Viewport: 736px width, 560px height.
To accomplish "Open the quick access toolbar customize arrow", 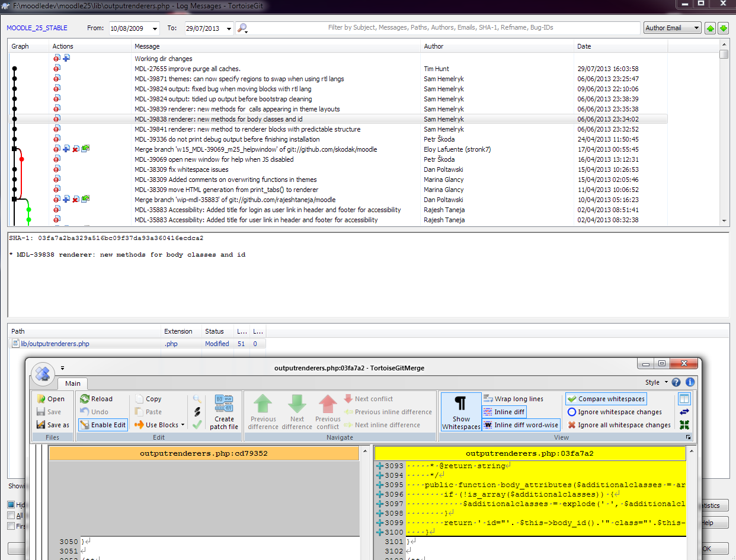I will click(x=62, y=368).
